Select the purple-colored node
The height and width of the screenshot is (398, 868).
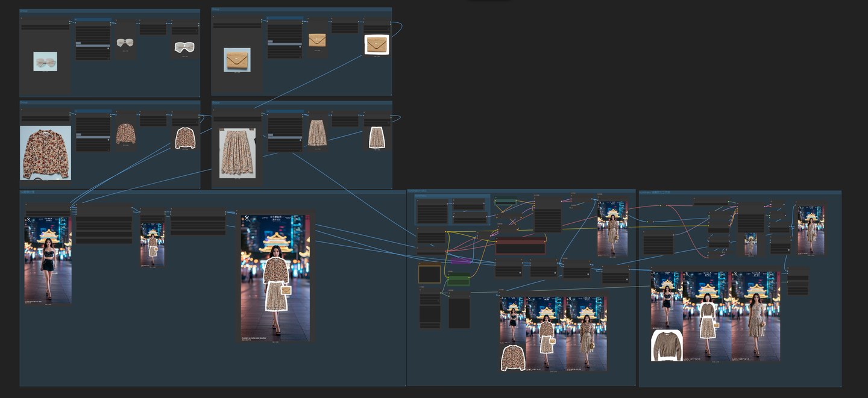tap(461, 261)
